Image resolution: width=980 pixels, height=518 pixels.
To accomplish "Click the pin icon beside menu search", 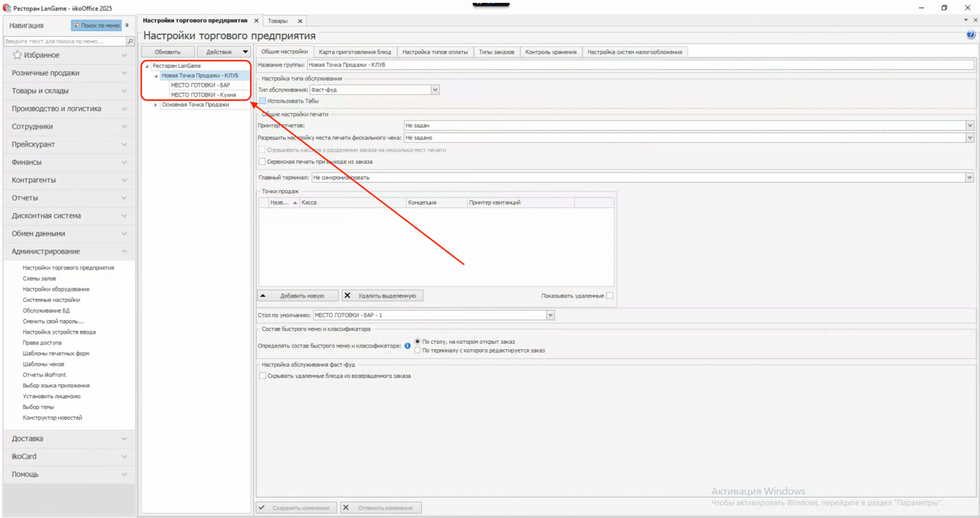I will coord(127,25).
